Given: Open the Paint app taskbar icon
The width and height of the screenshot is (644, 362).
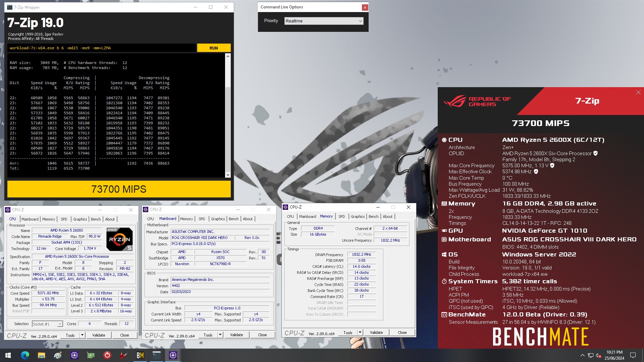Looking at the screenshot, I should pos(58,355).
